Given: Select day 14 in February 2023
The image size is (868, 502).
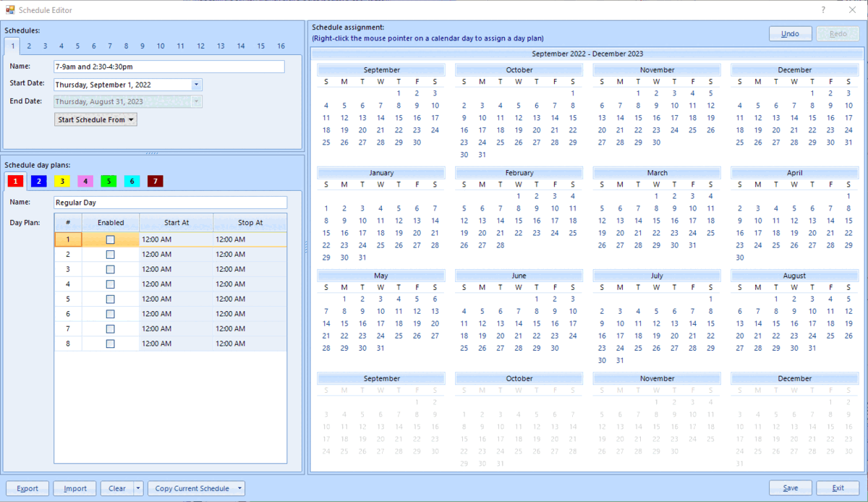Looking at the screenshot, I should pos(500,221).
